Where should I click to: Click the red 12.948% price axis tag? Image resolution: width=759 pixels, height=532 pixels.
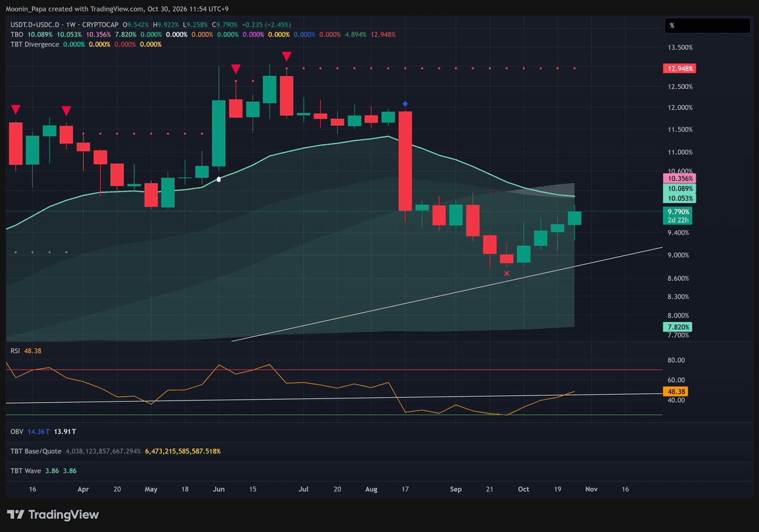click(679, 68)
